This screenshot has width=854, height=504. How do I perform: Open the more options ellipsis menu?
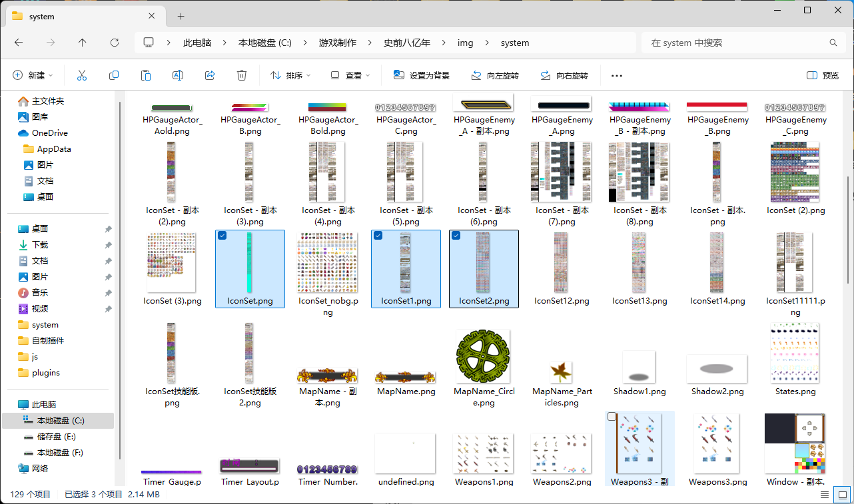[x=617, y=75]
